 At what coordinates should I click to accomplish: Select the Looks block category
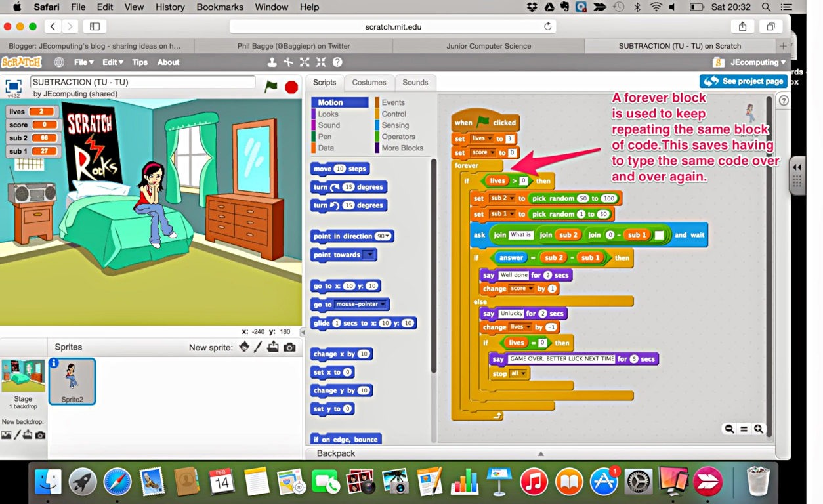coord(328,114)
